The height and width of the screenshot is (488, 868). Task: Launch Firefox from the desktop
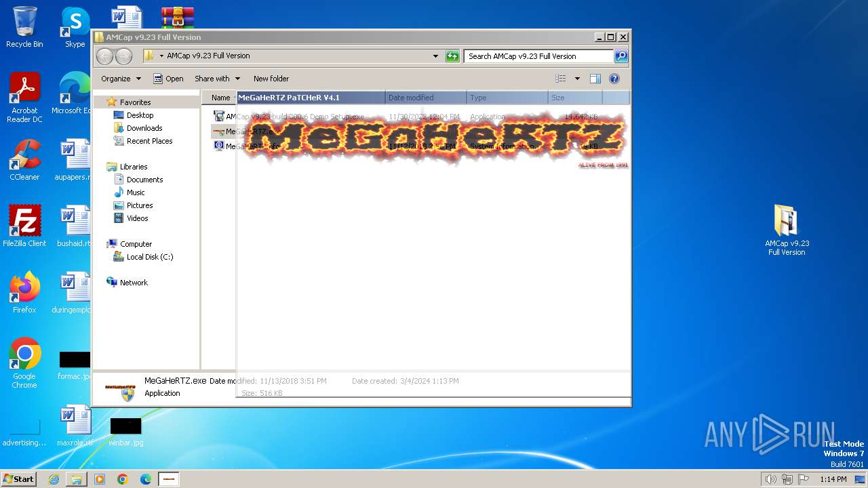point(24,293)
